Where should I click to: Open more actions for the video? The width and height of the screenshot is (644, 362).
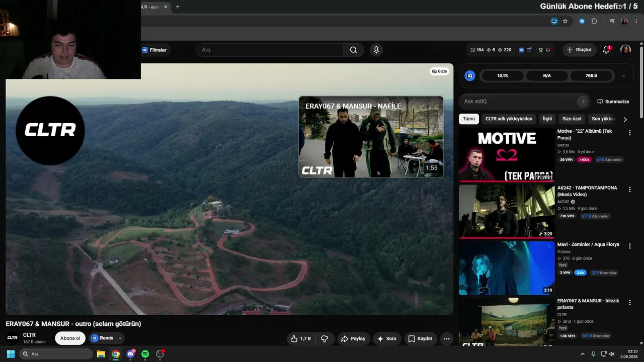tap(446, 339)
